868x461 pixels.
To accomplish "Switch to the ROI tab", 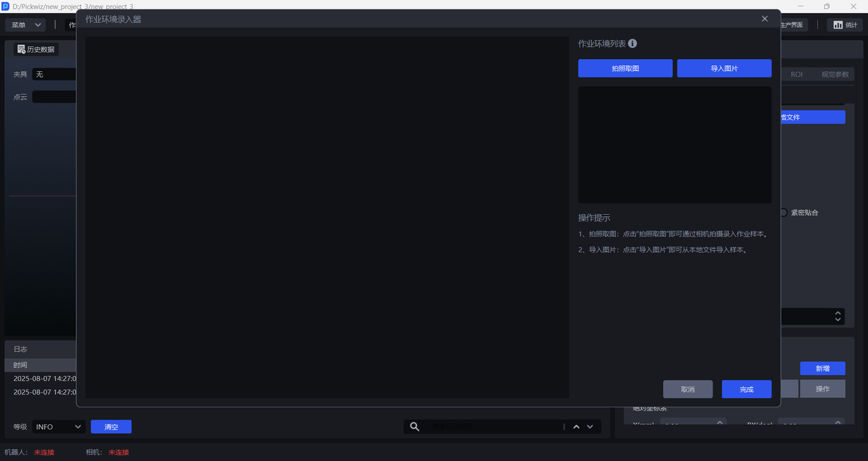I will (x=797, y=75).
